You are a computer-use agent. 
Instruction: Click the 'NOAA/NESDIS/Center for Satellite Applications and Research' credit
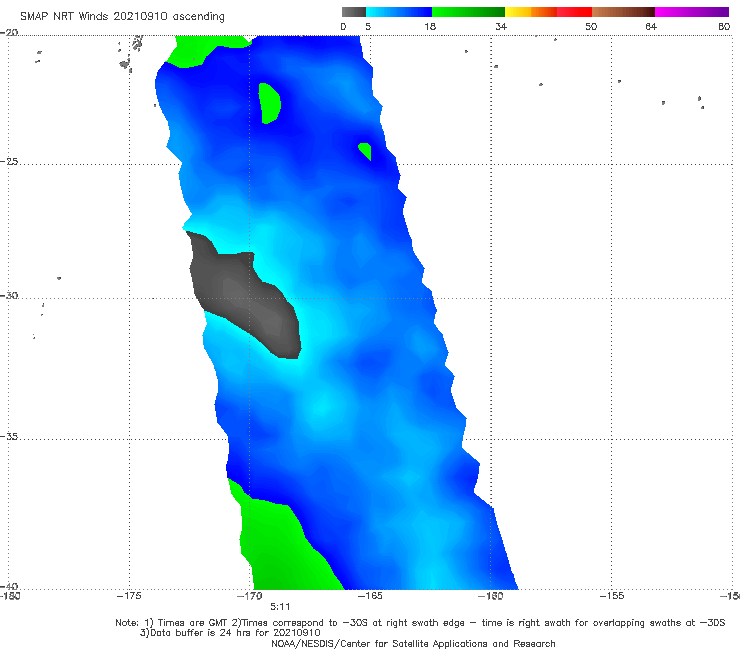click(x=413, y=643)
